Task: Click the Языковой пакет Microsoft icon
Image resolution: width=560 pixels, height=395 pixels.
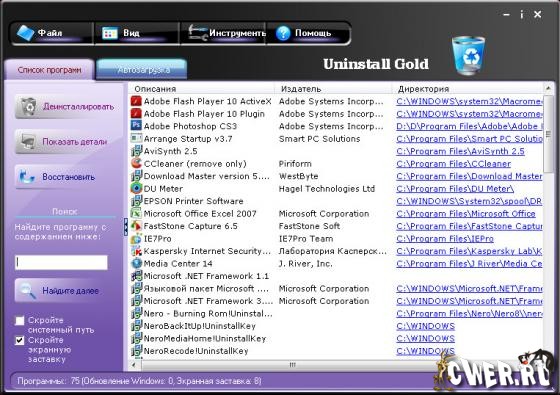Action: pyautogui.click(x=136, y=289)
